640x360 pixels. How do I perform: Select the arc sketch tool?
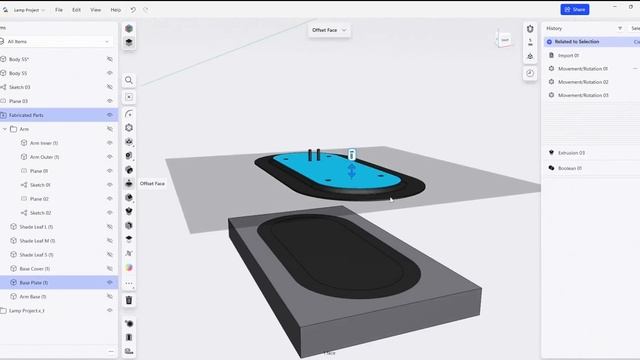click(129, 114)
